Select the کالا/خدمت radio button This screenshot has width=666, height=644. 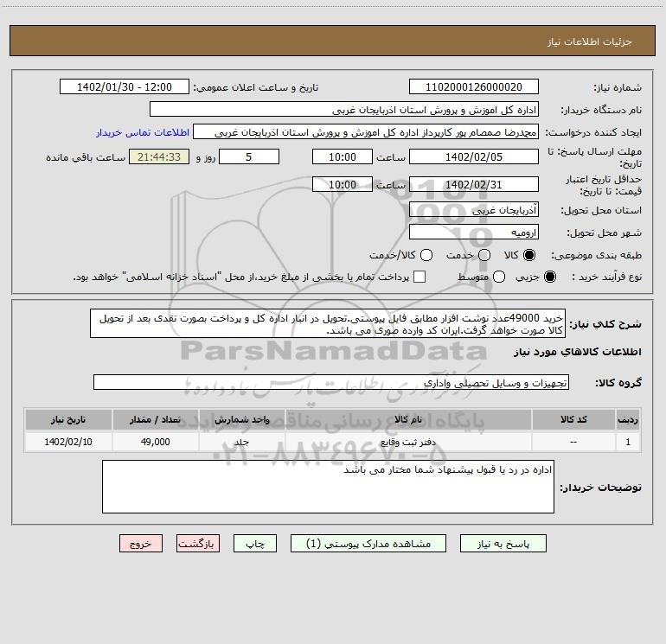point(426,255)
